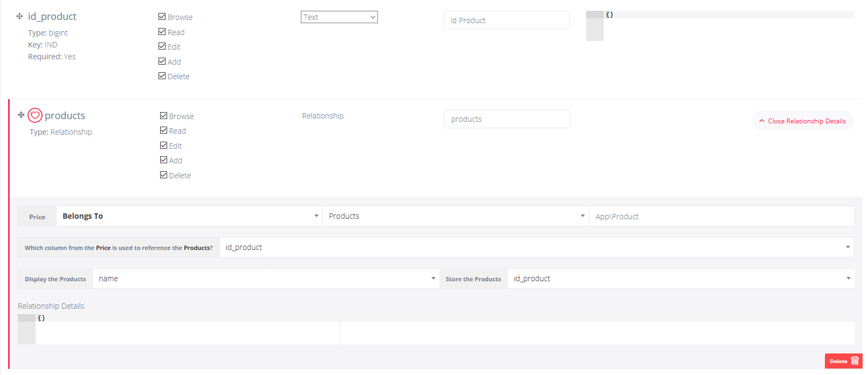Click the 'Type: bigint' text
This screenshot has width=868, height=375.
pyautogui.click(x=48, y=33)
